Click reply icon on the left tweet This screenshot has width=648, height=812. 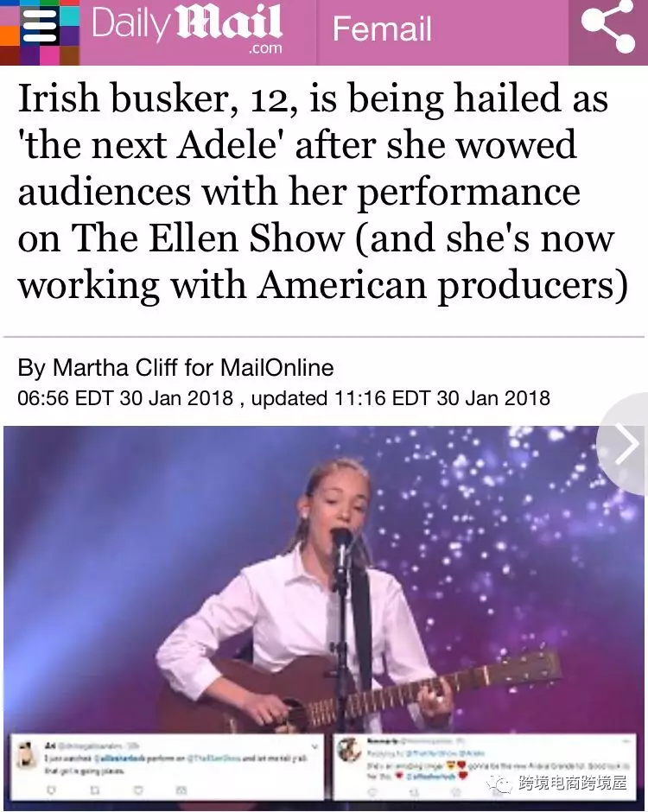(50, 790)
